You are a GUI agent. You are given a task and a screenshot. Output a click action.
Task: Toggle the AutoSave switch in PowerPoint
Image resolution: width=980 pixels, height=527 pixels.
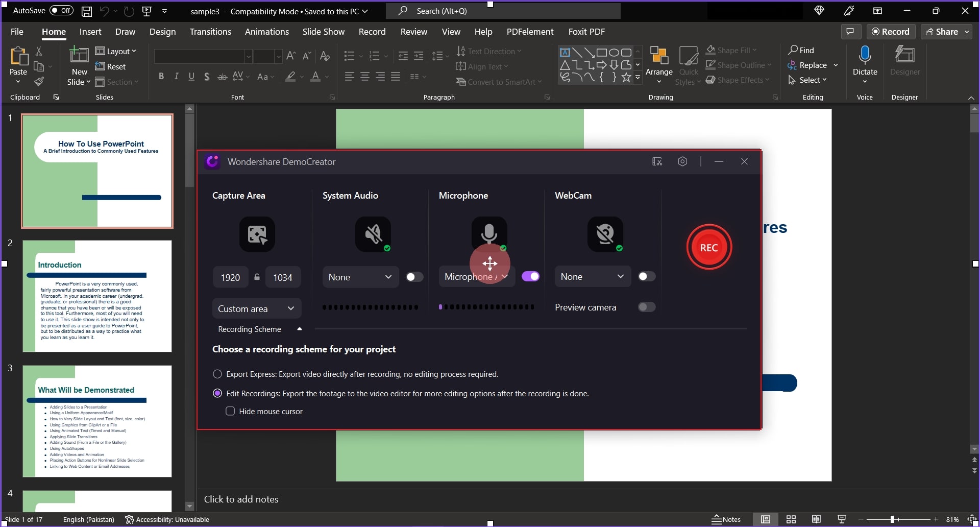(61, 11)
